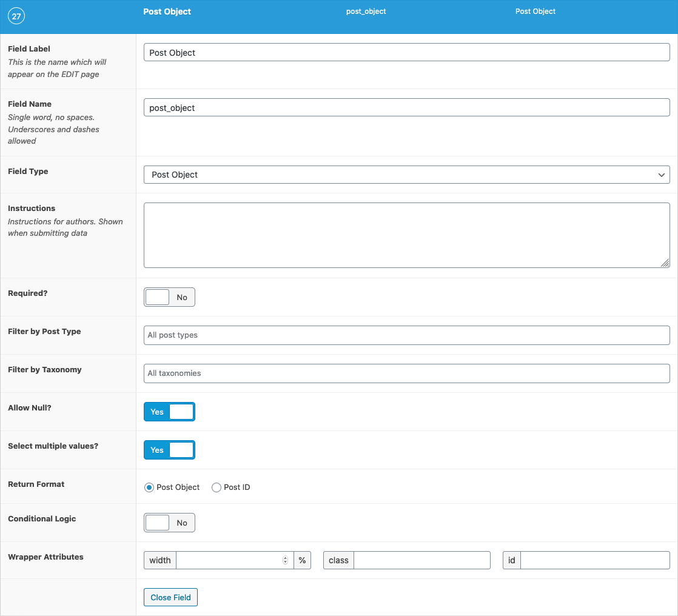Viewport: 678px width, 616px height.
Task: Open Filter by Post Type selector
Action: pyautogui.click(x=406, y=335)
